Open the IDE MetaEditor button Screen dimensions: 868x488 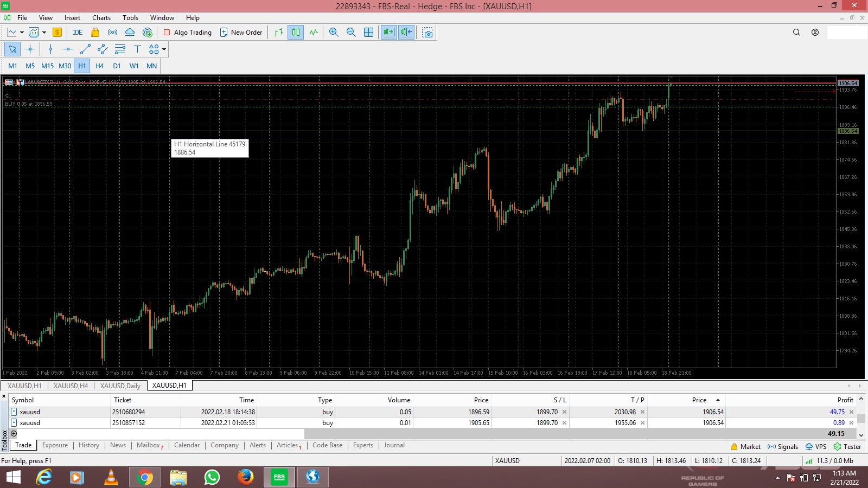click(78, 33)
